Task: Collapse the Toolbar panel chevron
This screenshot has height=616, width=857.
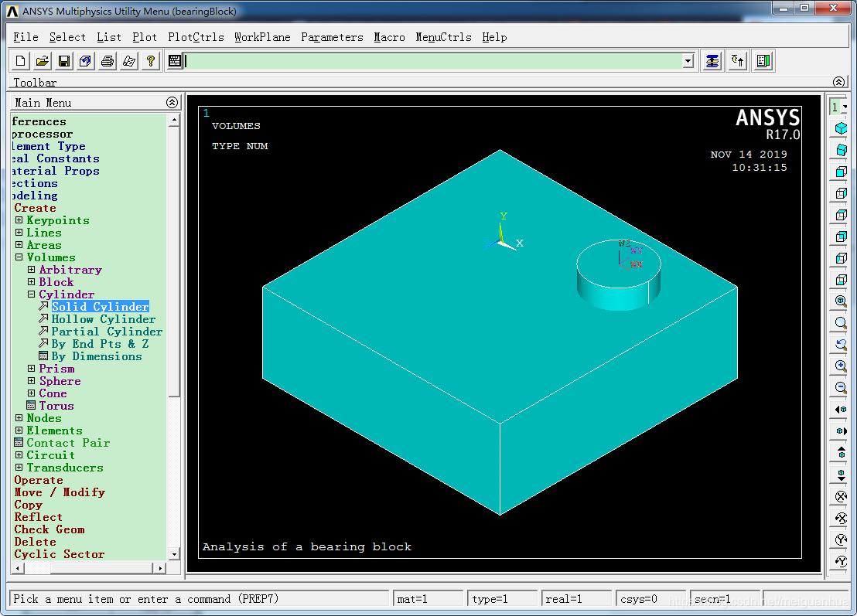Action: point(839,82)
